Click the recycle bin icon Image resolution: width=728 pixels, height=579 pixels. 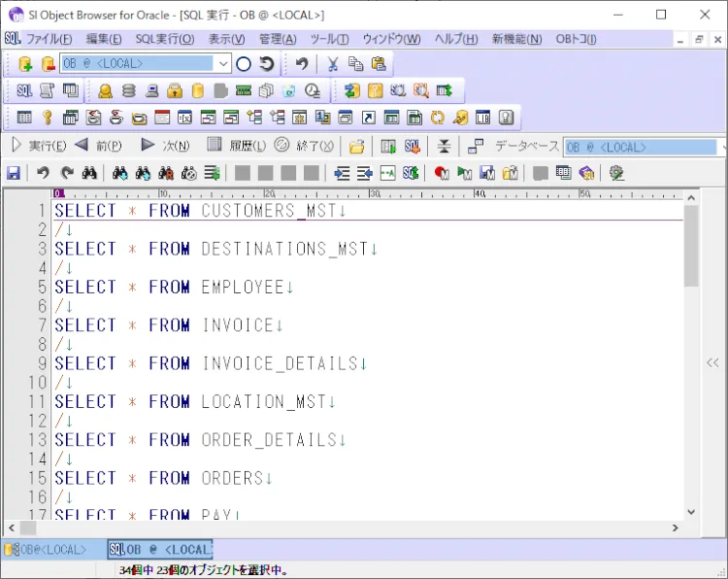tap(289, 90)
